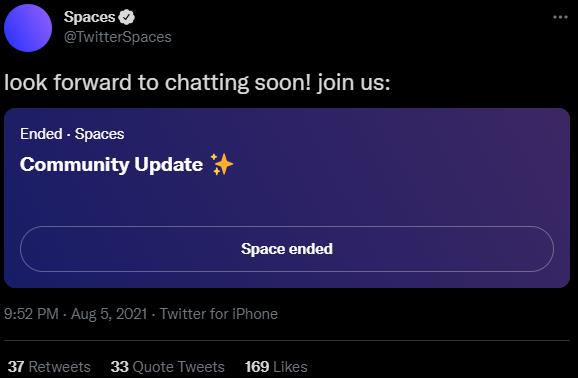The width and height of the screenshot is (578, 378).
Task: Click the divider line above Retweets
Action: (287, 340)
